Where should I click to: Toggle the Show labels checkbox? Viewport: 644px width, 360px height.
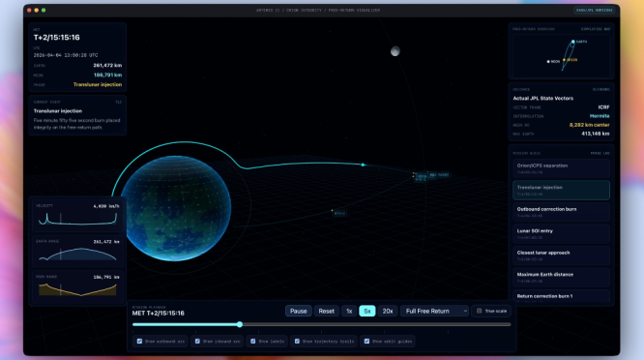pyautogui.click(x=253, y=341)
